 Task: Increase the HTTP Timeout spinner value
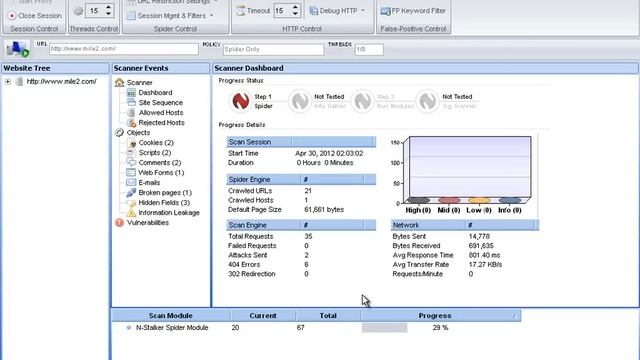(295, 7)
